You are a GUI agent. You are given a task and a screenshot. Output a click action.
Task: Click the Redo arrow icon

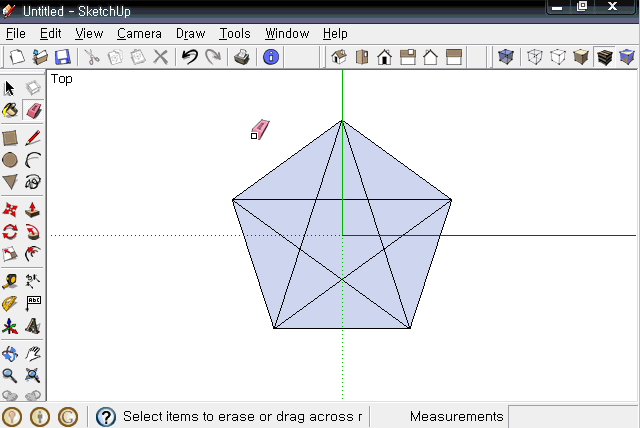tap(213, 57)
